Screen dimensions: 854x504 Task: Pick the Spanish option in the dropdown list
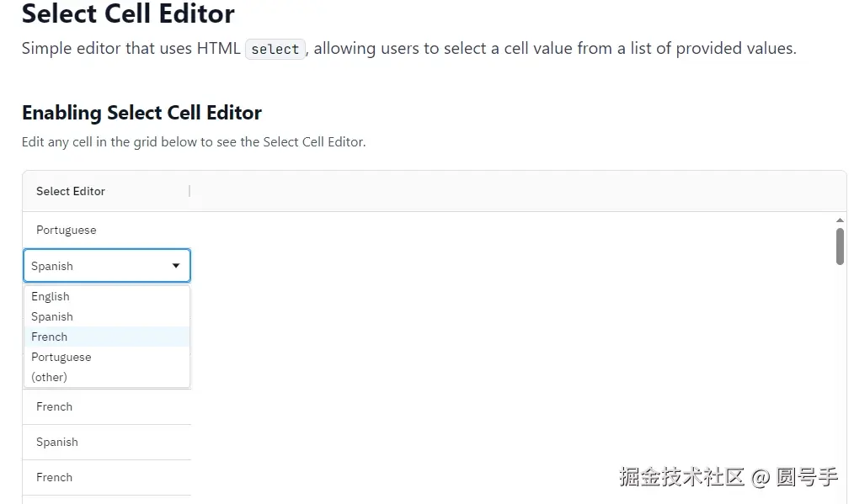tap(52, 316)
